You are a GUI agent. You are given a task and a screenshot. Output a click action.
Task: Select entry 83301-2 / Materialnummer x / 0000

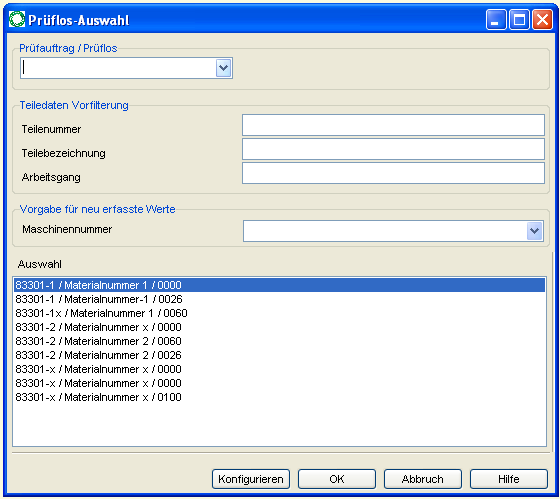280,327
